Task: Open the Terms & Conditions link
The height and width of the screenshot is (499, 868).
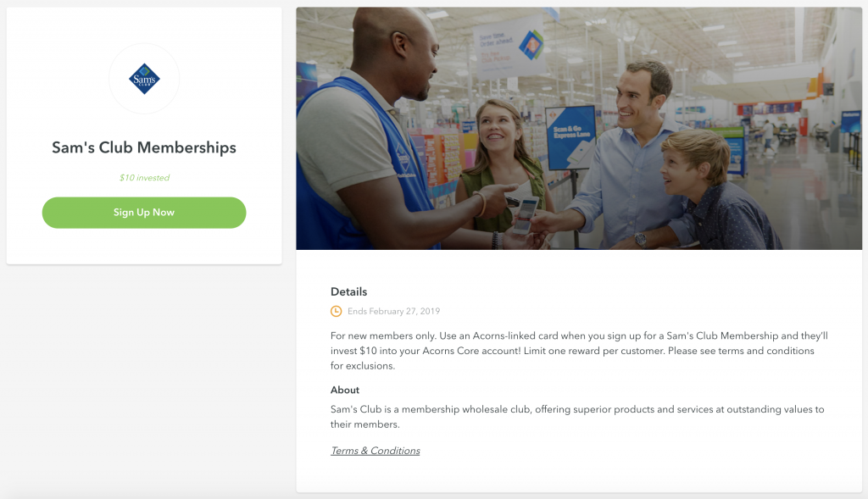Action: point(375,451)
